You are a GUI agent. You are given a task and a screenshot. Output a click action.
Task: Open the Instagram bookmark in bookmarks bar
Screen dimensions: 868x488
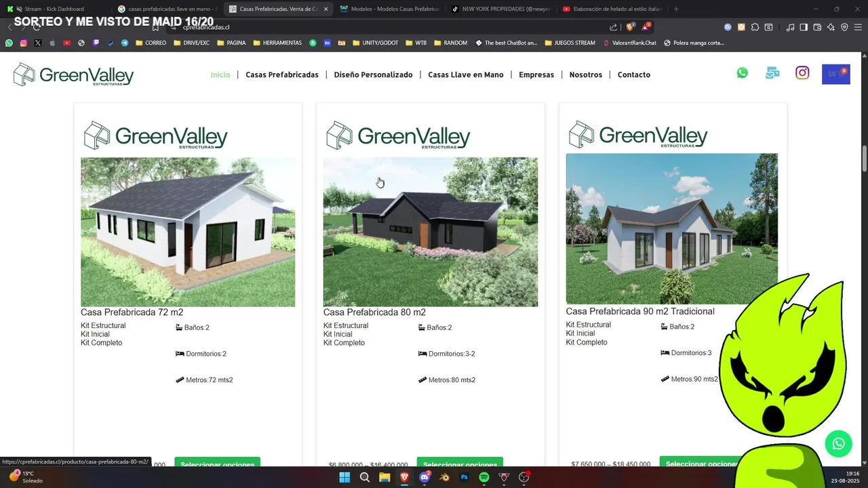coord(23,43)
